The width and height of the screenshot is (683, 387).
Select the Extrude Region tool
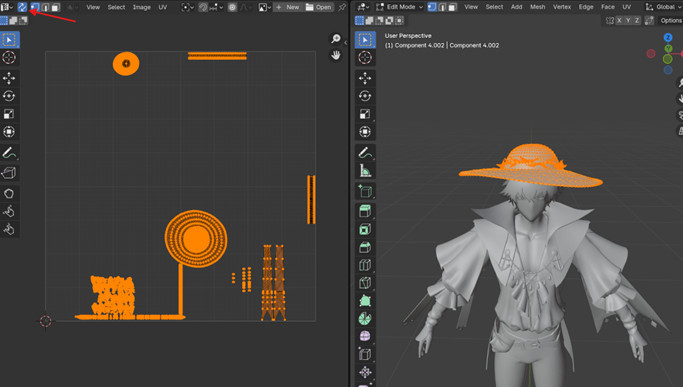pyautogui.click(x=365, y=211)
